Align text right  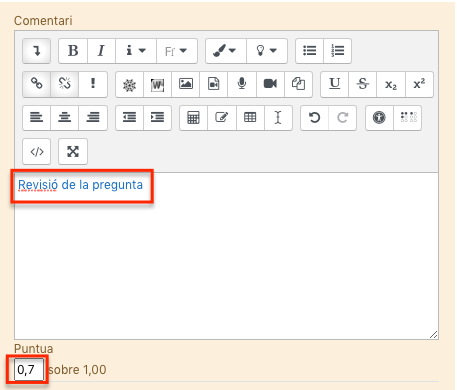93,118
